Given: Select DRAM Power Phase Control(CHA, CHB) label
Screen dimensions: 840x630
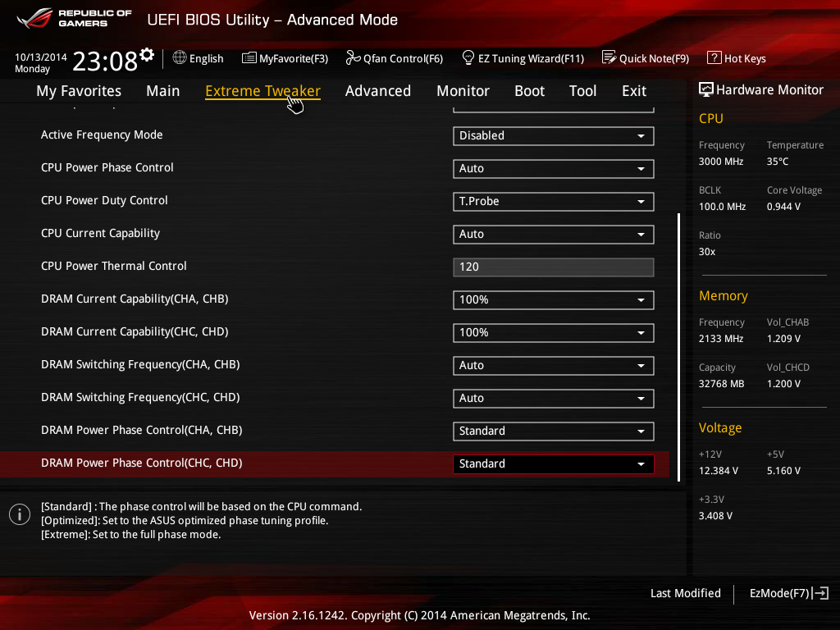Looking at the screenshot, I should [x=142, y=430].
